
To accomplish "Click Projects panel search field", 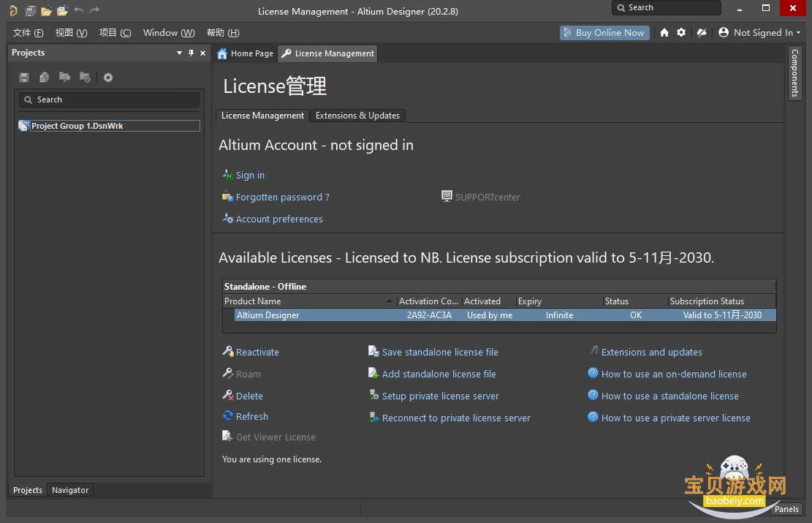I will (x=110, y=99).
